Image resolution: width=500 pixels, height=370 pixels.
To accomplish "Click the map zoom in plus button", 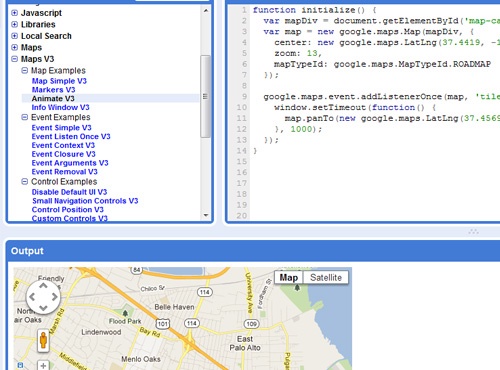I will click(x=43, y=365).
